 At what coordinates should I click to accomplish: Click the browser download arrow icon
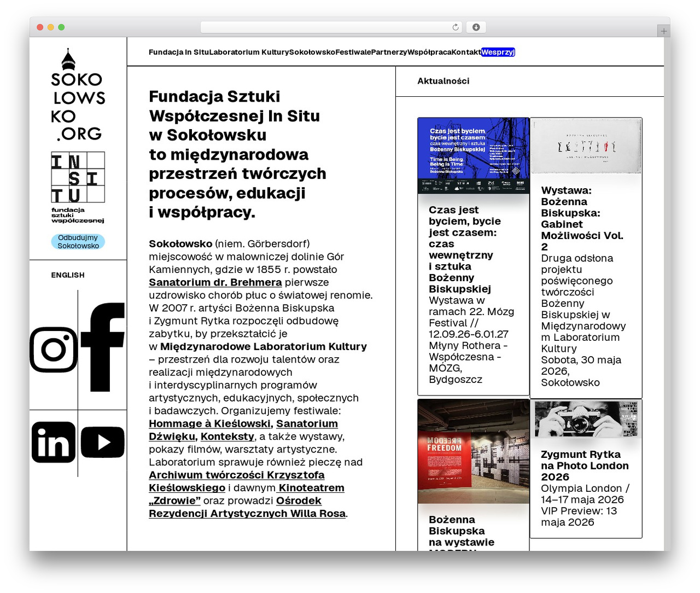[x=476, y=27]
